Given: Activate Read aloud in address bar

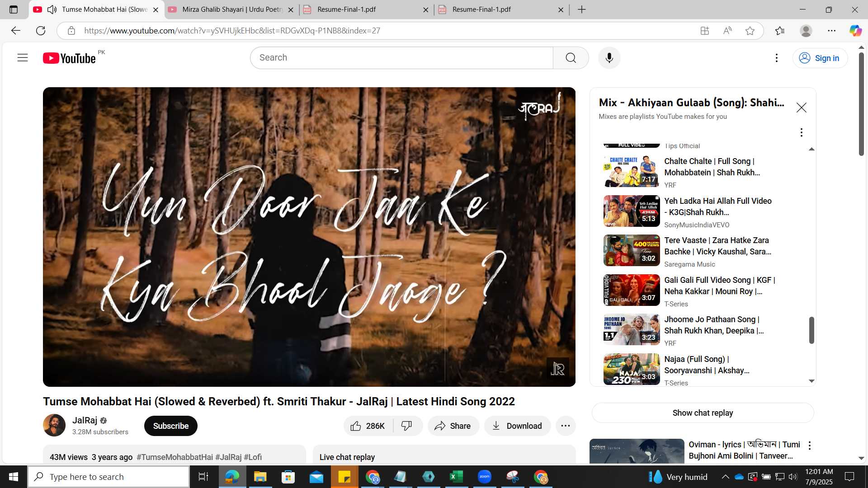Looking at the screenshot, I should click(x=727, y=31).
